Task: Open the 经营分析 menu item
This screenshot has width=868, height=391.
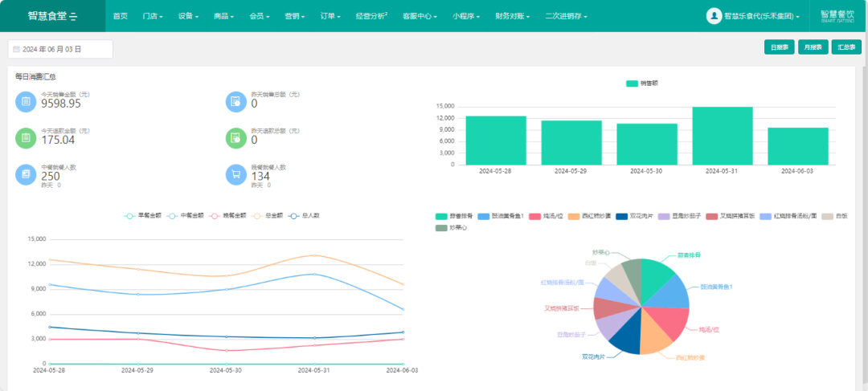Action: tap(371, 16)
